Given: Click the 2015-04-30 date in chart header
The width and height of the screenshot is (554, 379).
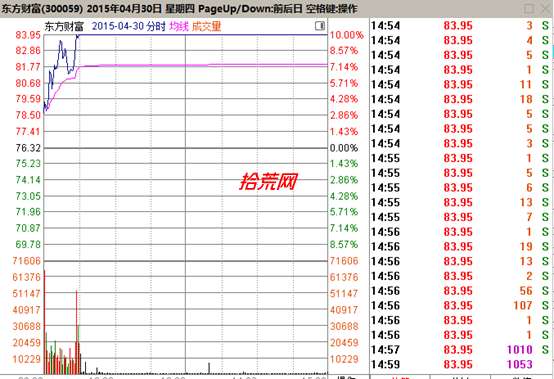Looking at the screenshot, I should click(118, 26).
